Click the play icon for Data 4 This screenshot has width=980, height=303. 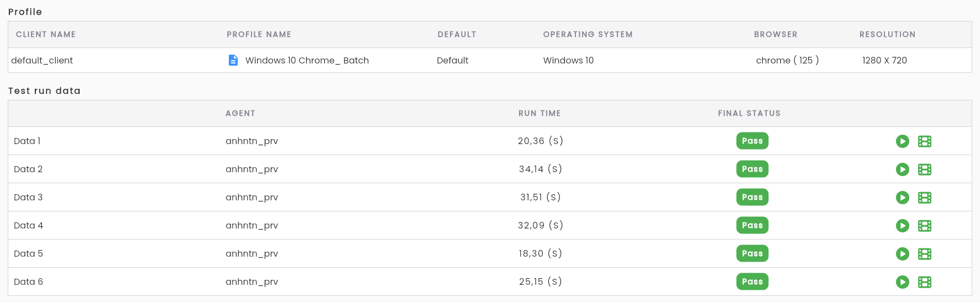pyautogui.click(x=902, y=226)
